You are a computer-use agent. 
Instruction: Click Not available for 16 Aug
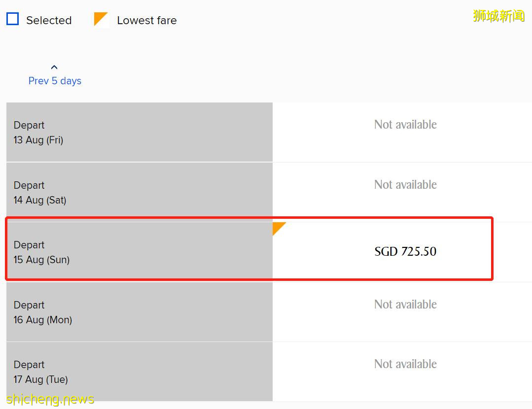[x=405, y=305]
